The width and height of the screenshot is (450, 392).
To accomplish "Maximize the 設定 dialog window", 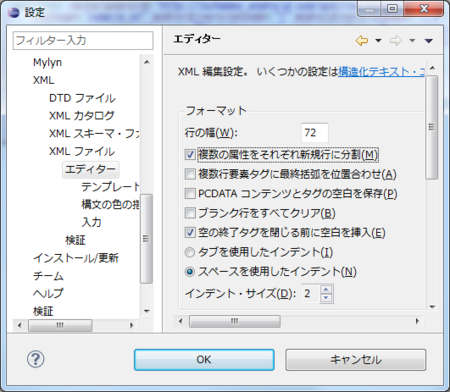I will coord(392,9).
